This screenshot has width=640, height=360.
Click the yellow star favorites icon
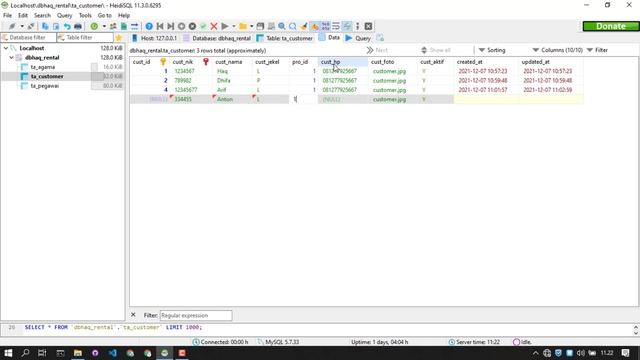pyautogui.click(x=119, y=38)
